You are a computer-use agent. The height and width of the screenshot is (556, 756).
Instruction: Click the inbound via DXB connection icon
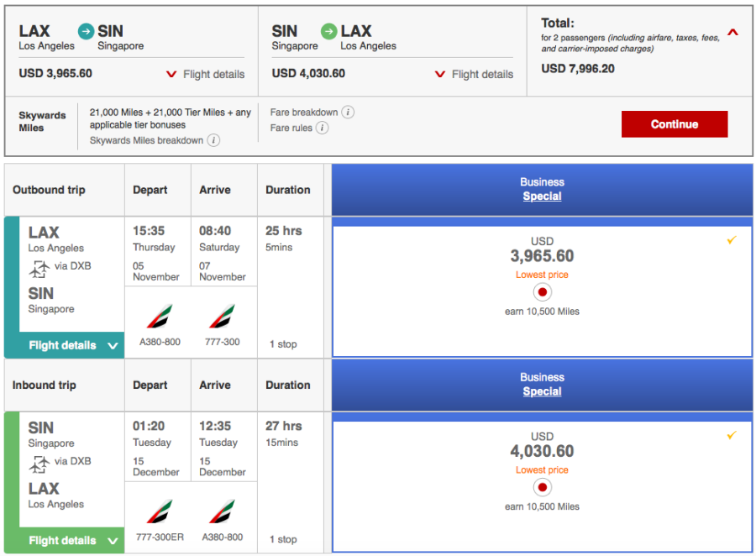(39, 464)
